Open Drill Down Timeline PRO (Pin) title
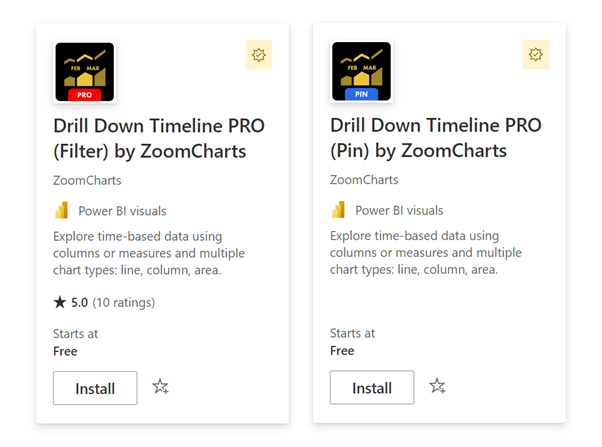 click(x=436, y=137)
